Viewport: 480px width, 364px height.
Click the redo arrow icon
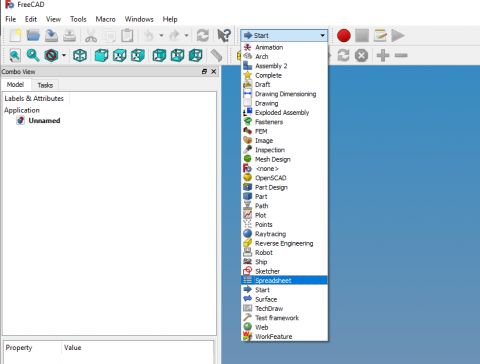click(x=174, y=35)
